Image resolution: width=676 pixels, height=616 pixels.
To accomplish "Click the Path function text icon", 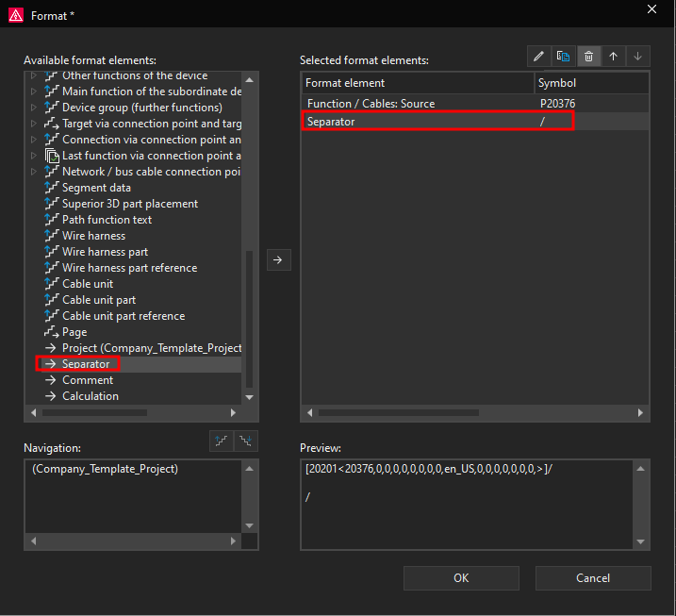I will click(x=52, y=220).
